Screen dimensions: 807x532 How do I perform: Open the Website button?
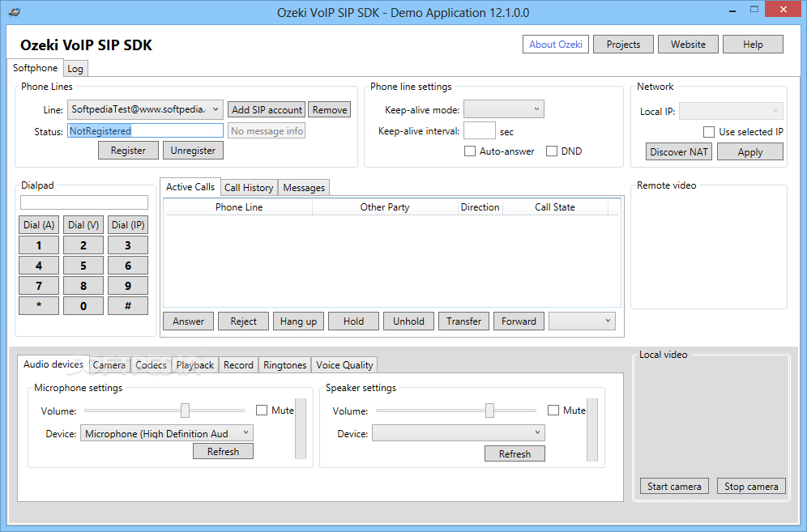(688, 45)
